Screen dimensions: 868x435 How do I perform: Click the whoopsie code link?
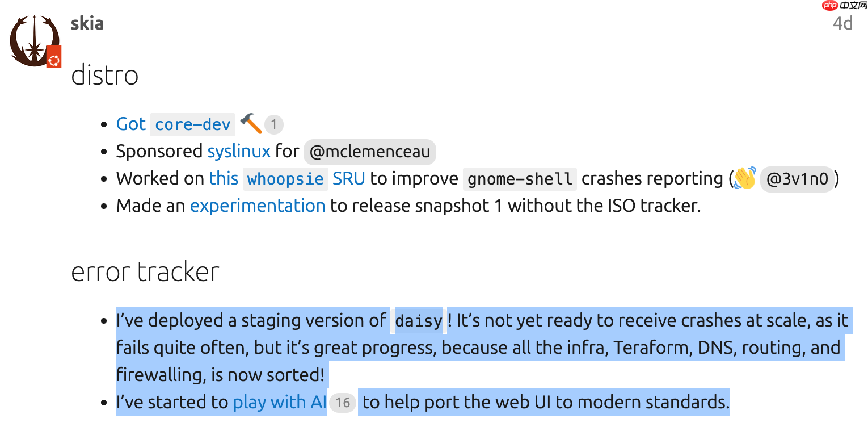coord(285,179)
